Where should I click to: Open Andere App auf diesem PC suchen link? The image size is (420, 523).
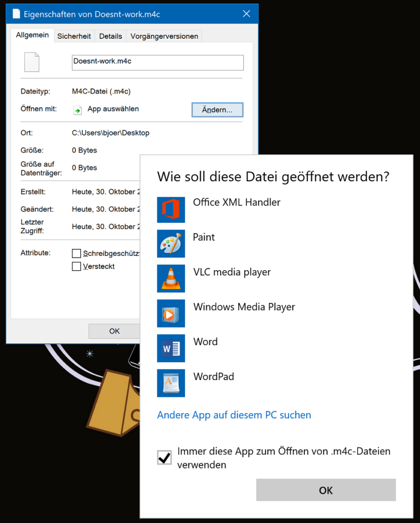tap(234, 415)
